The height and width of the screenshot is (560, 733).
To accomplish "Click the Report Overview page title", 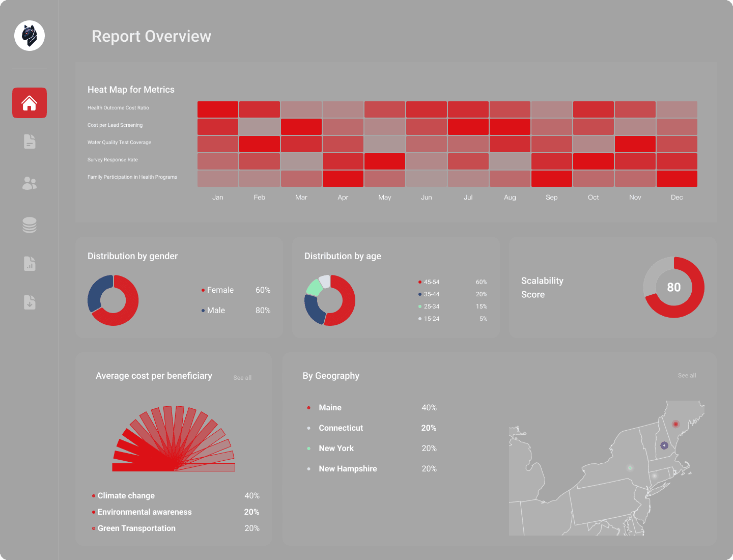I will [151, 36].
